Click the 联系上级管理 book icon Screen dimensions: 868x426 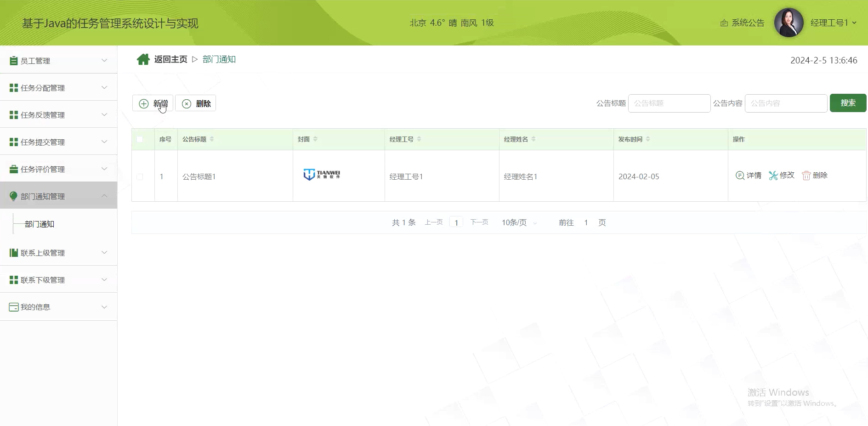point(14,253)
